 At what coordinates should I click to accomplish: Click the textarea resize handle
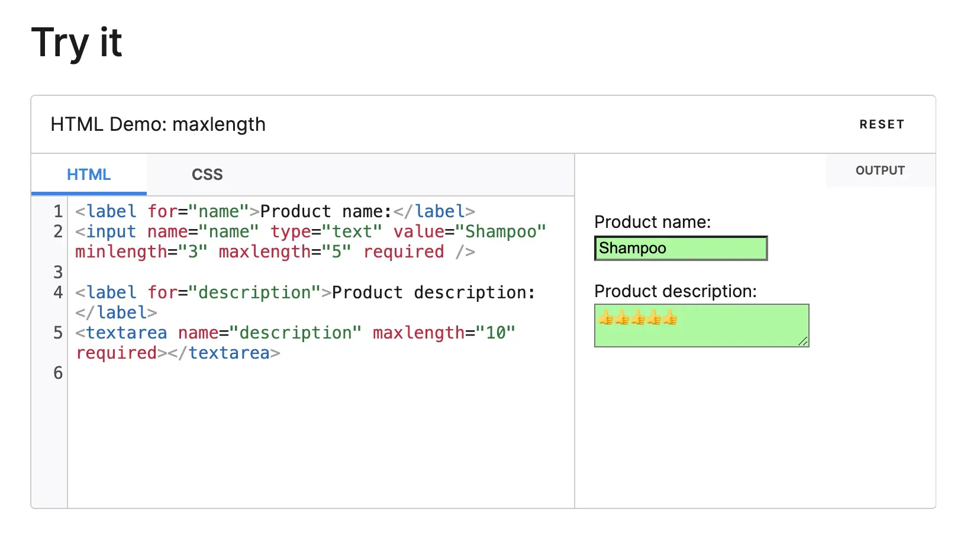tap(802, 341)
